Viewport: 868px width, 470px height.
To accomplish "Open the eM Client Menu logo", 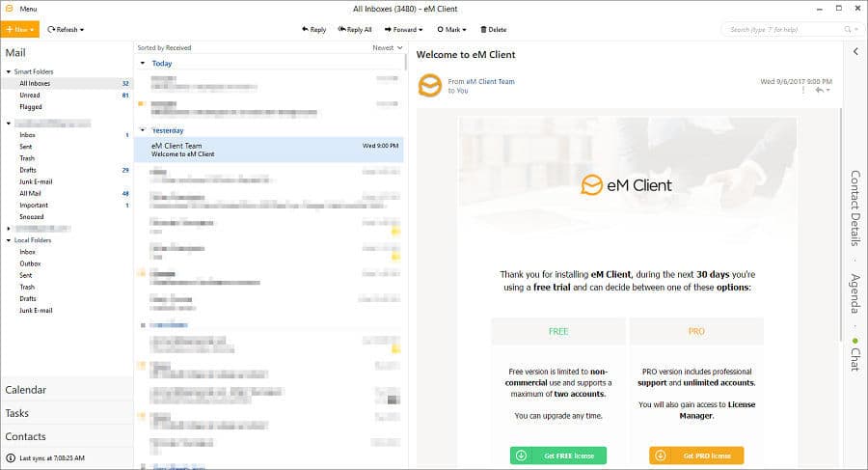I will (9, 9).
